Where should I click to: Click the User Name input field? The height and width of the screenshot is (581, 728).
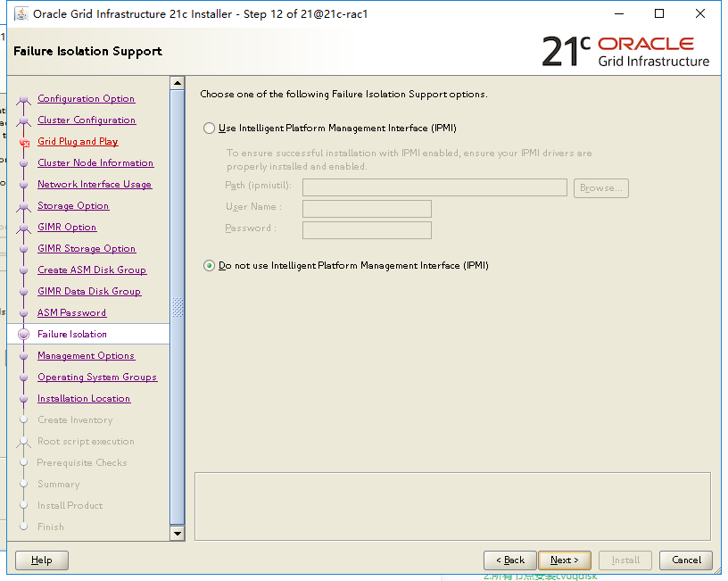(x=367, y=209)
